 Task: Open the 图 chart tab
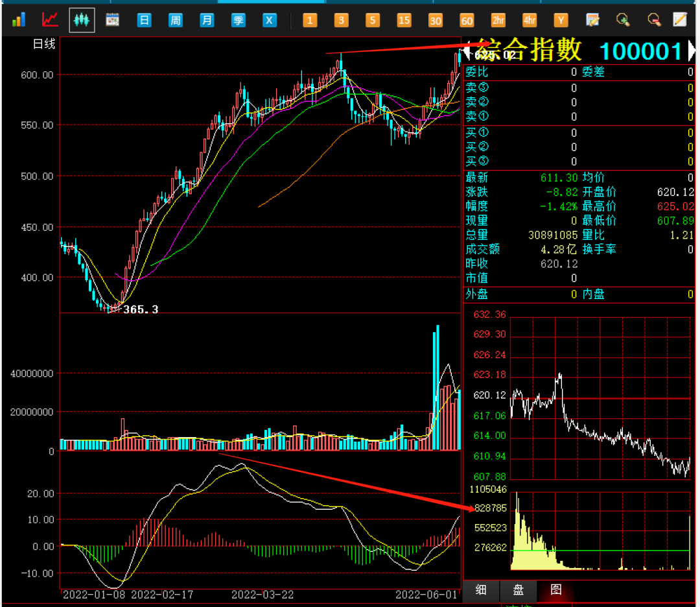(556, 589)
